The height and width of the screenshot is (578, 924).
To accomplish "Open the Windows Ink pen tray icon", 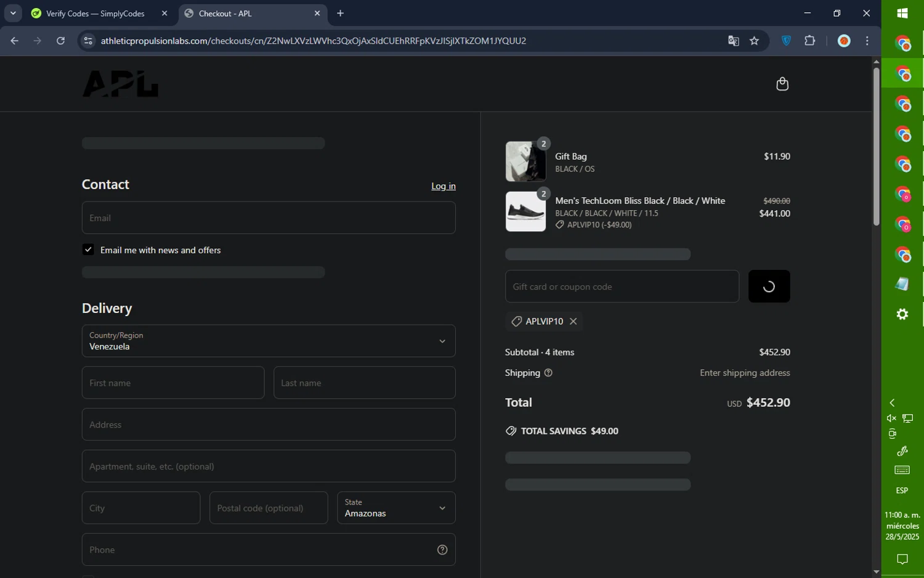I will pyautogui.click(x=902, y=451).
